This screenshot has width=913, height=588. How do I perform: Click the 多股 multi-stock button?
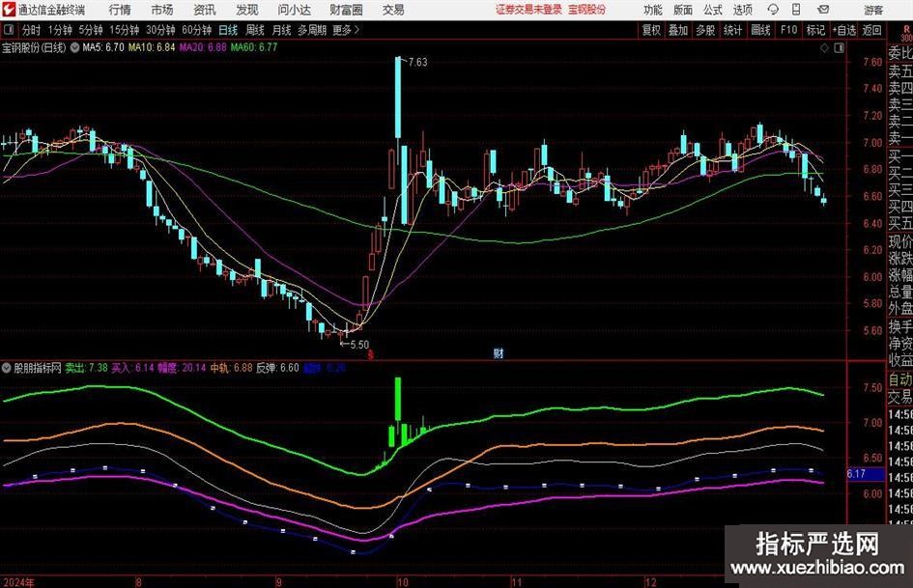(x=705, y=30)
